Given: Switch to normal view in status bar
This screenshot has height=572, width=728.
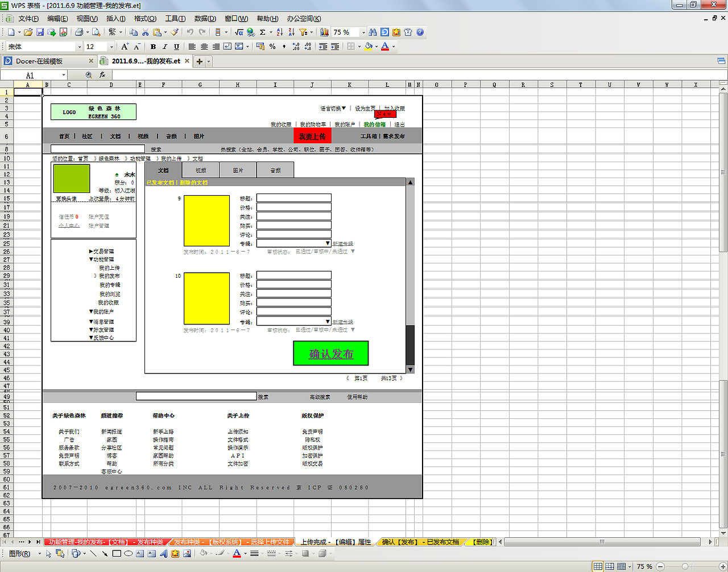Looking at the screenshot, I should 598,566.
